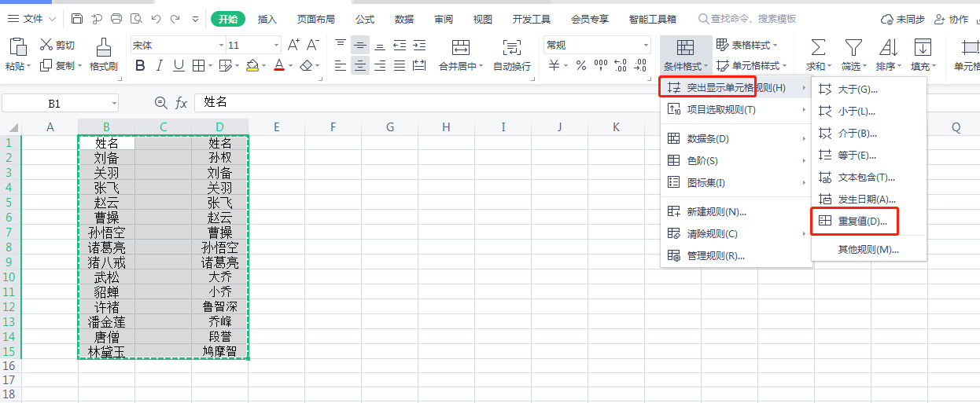980x403 pixels.
Task: Select 新建规则(N)... menu item
Action: point(736,211)
